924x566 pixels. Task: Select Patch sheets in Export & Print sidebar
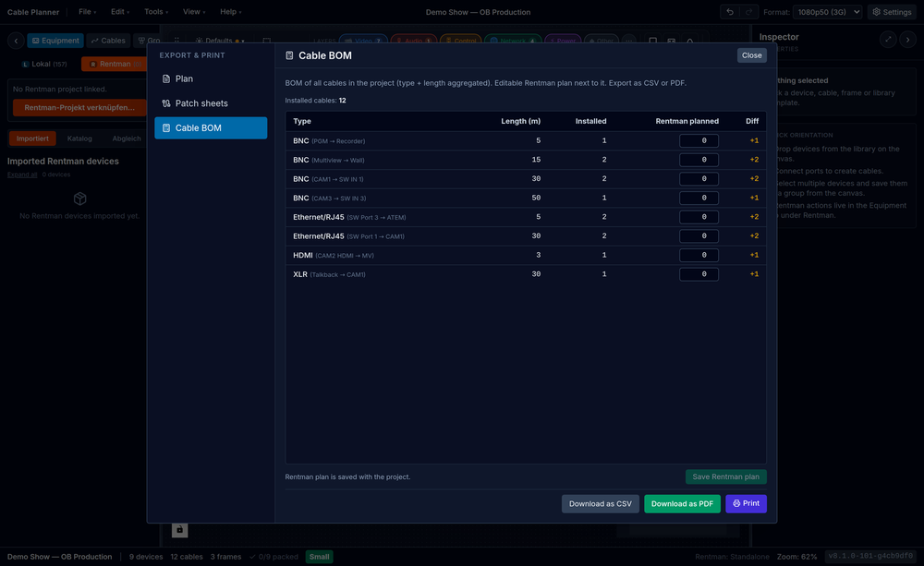(x=211, y=103)
